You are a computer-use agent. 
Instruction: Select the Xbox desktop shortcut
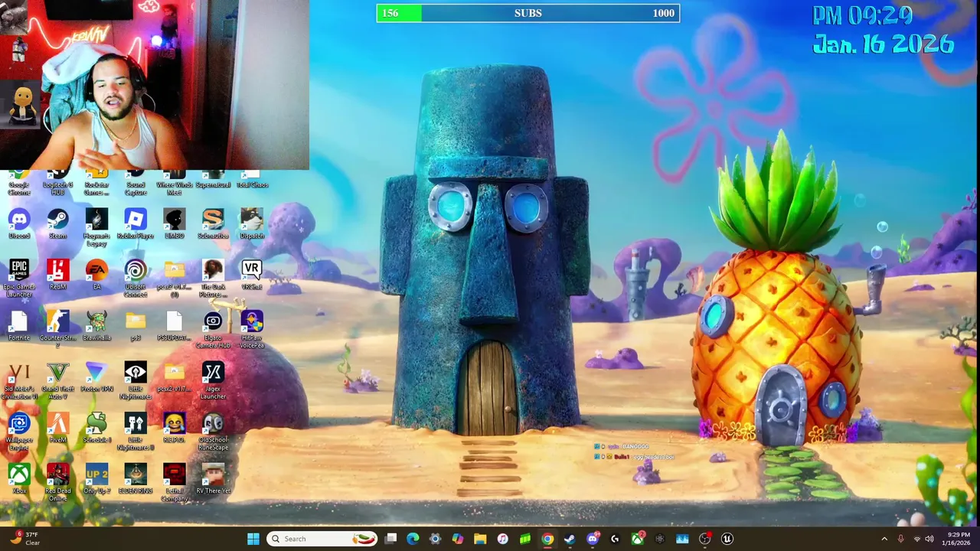(19, 478)
